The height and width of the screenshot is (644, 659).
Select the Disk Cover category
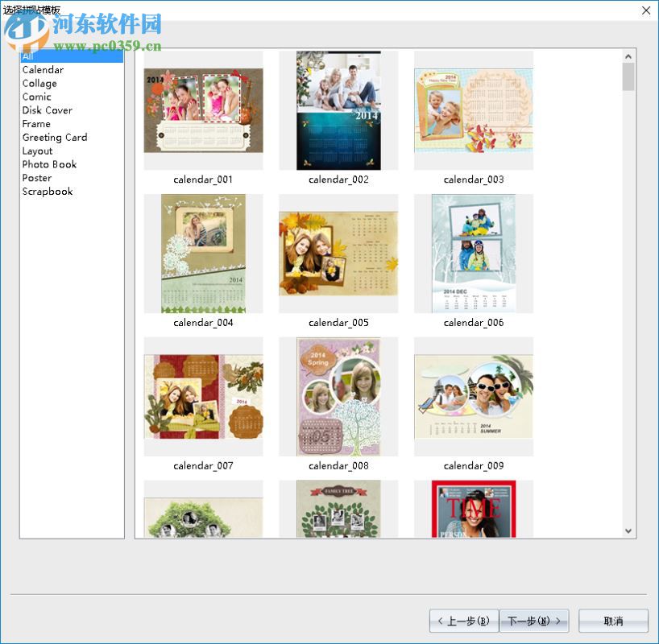click(48, 110)
